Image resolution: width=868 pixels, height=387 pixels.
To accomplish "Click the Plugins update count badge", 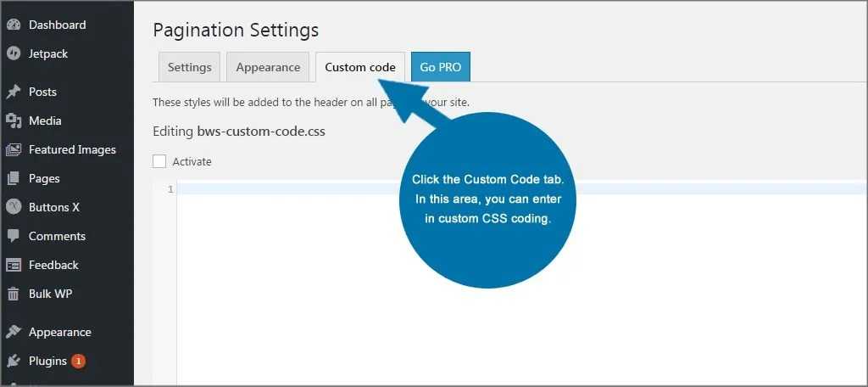I will (78, 361).
